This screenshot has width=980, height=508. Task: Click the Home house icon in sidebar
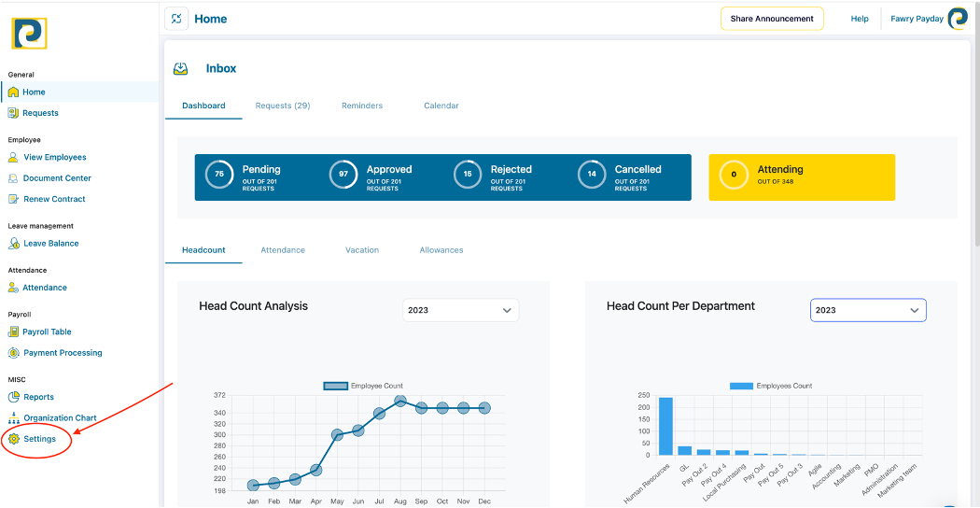coord(13,92)
